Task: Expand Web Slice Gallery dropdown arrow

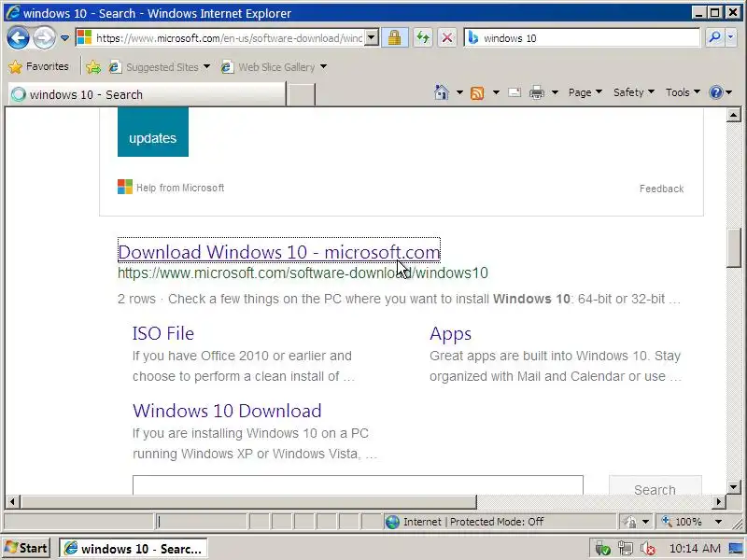Action: click(x=324, y=66)
